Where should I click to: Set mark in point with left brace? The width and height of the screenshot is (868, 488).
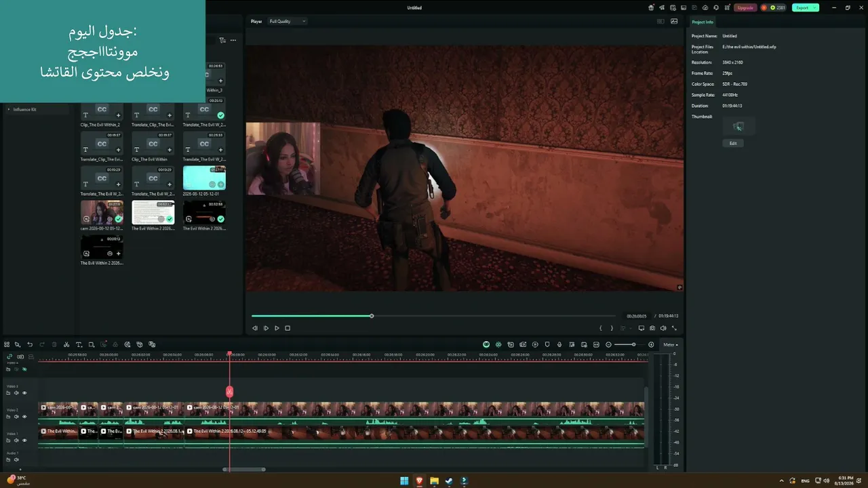tap(601, 328)
